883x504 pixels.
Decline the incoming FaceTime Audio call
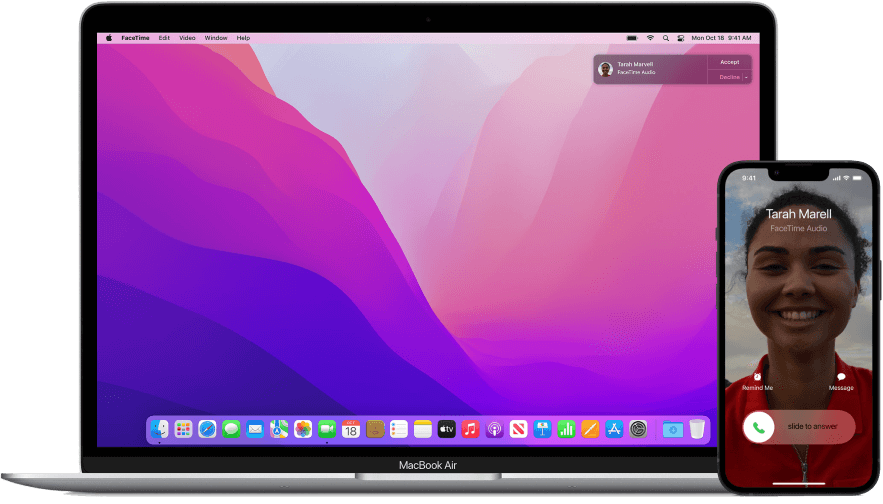[x=727, y=77]
